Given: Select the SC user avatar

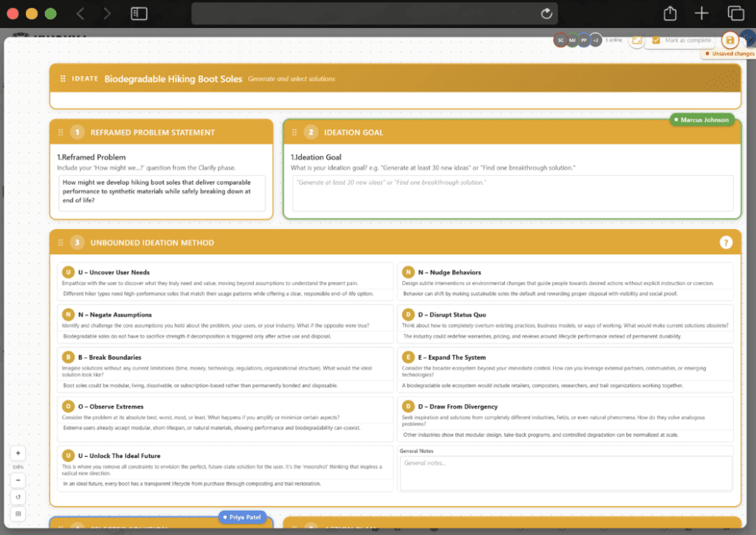Looking at the screenshot, I should 560,40.
